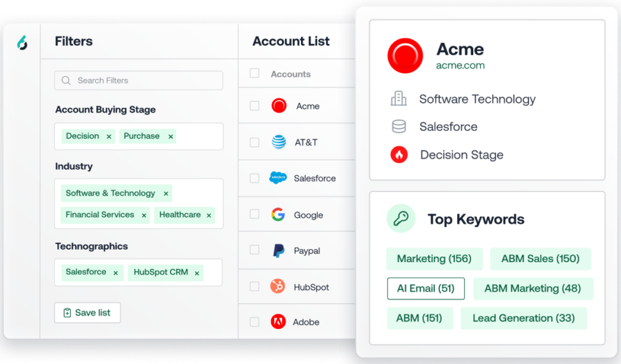
Task: Click the Adobe logo in account list
Action: [x=278, y=322]
